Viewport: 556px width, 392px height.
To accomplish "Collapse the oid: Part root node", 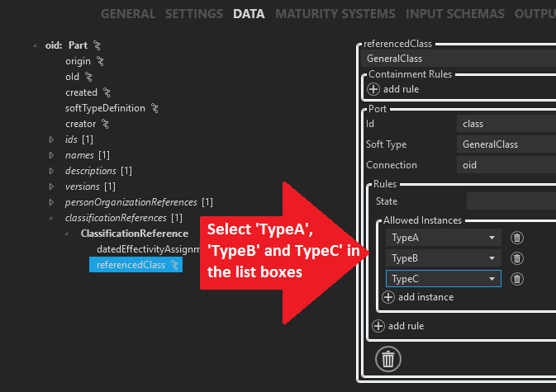I will pos(35,45).
